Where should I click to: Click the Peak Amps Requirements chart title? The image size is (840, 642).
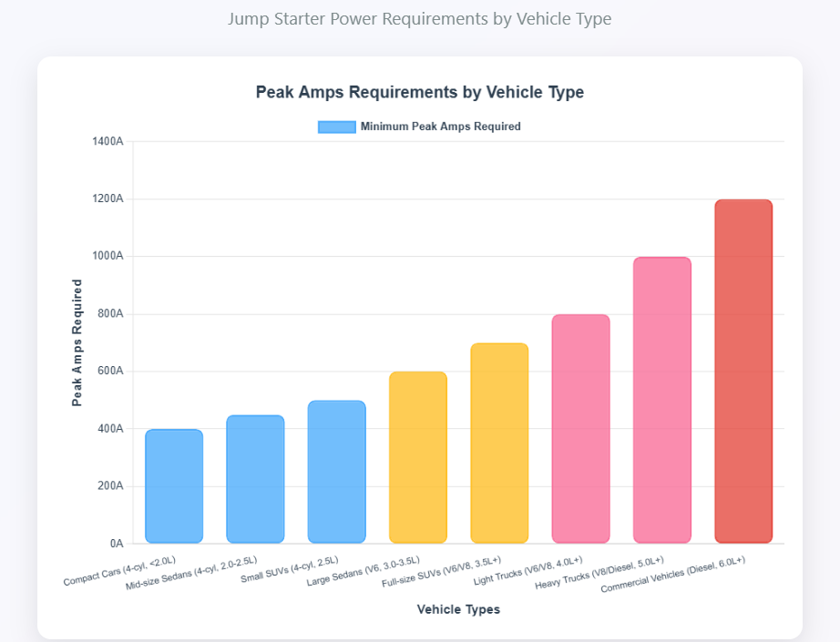click(420, 92)
